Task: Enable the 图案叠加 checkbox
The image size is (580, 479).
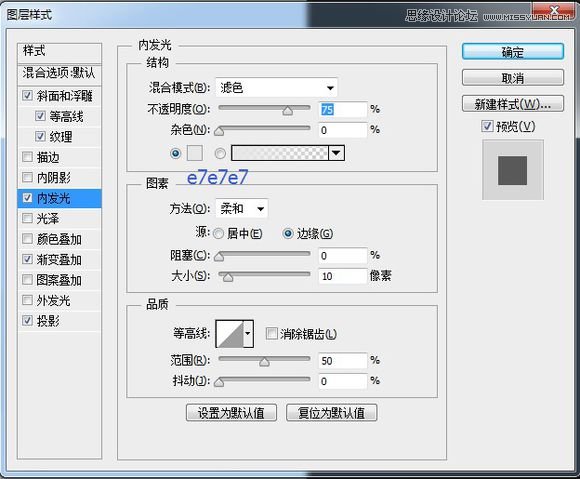Action: [27, 280]
